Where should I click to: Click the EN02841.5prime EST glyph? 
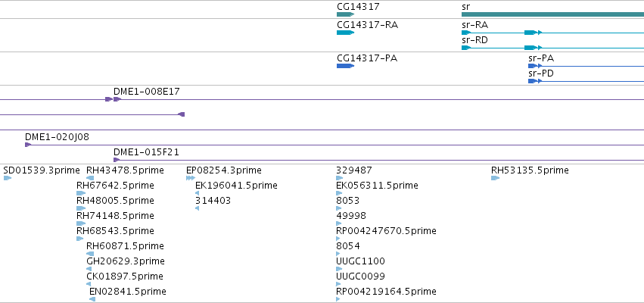[x=92, y=299]
